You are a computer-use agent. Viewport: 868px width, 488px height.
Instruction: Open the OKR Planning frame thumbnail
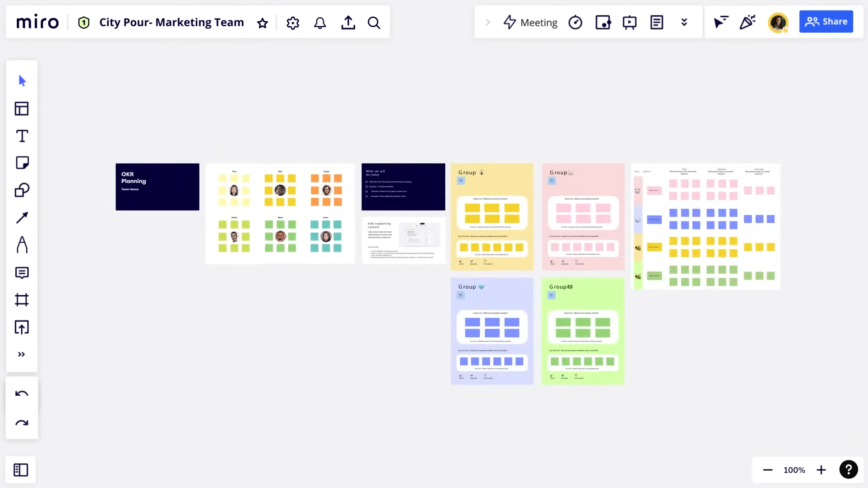click(157, 187)
